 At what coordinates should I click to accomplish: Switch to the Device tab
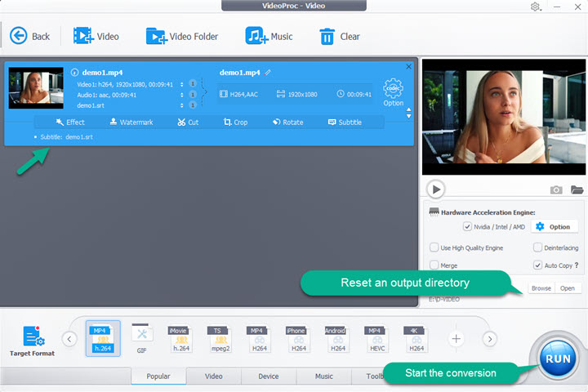coord(268,376)
